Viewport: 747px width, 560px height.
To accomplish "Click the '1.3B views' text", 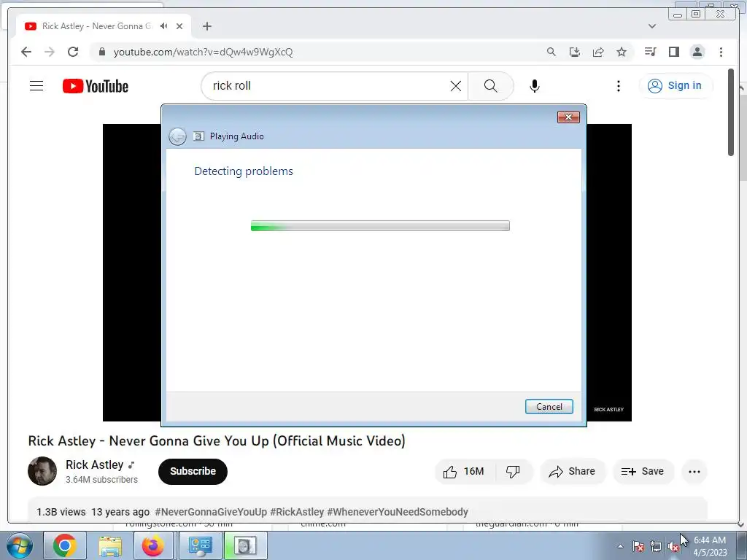I will coord(61,512).
